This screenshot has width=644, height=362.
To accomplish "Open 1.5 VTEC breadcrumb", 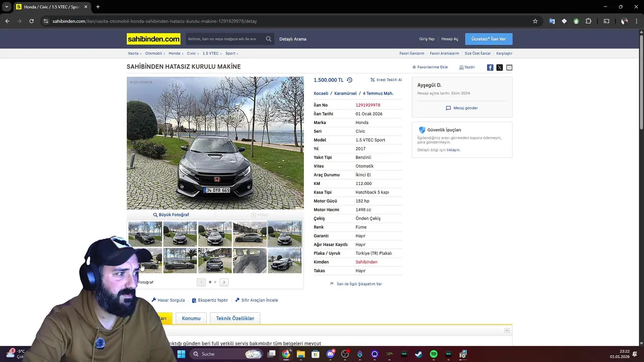I will coord(210,53).
